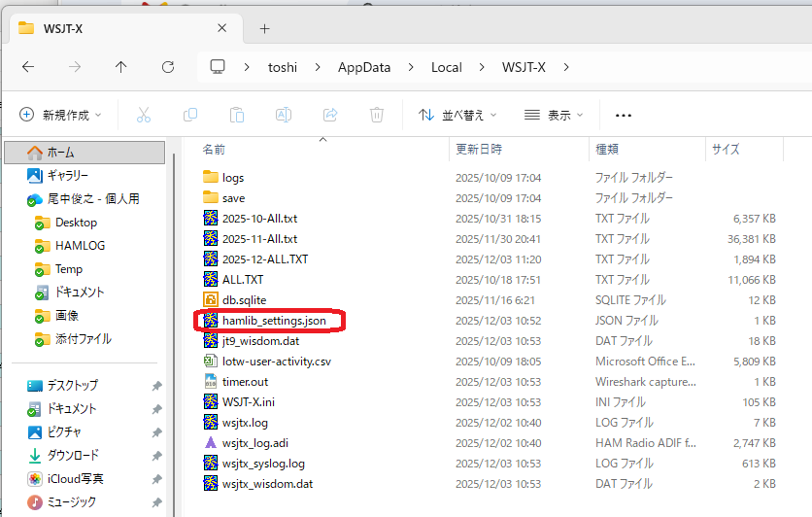Open pinned ピクチャ quick access item
This screenshot has width=812, height=517.
[x=64, y=432]
